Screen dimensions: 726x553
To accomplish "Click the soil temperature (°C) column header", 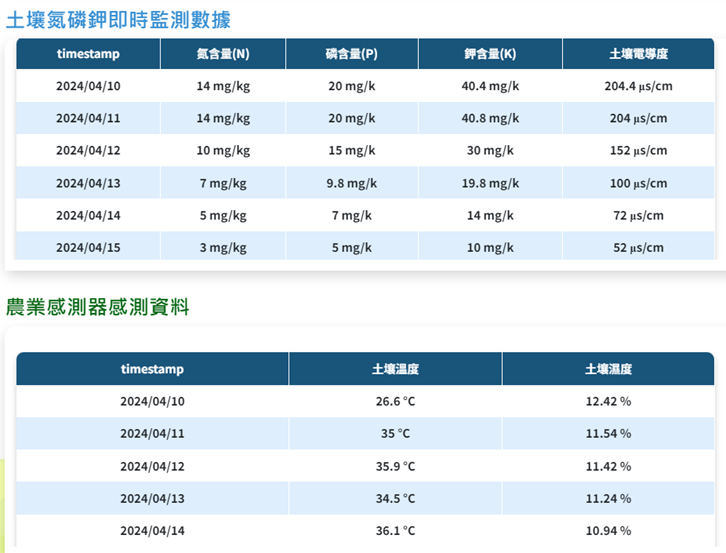I will [x=395, y=369].
